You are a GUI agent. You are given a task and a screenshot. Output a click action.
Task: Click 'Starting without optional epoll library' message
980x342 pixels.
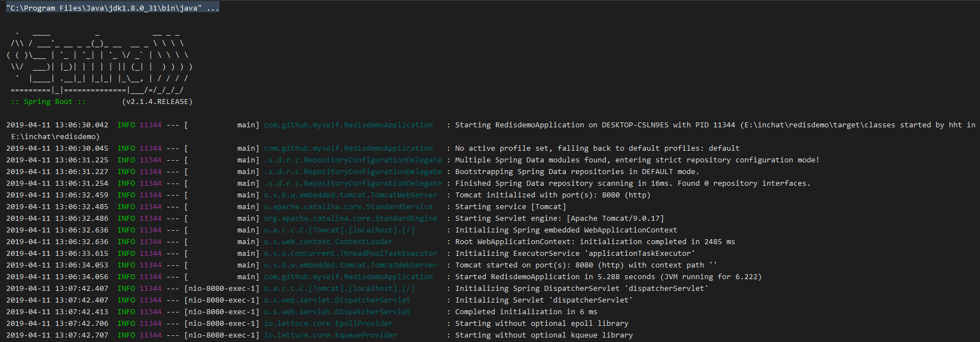[542, 324]
